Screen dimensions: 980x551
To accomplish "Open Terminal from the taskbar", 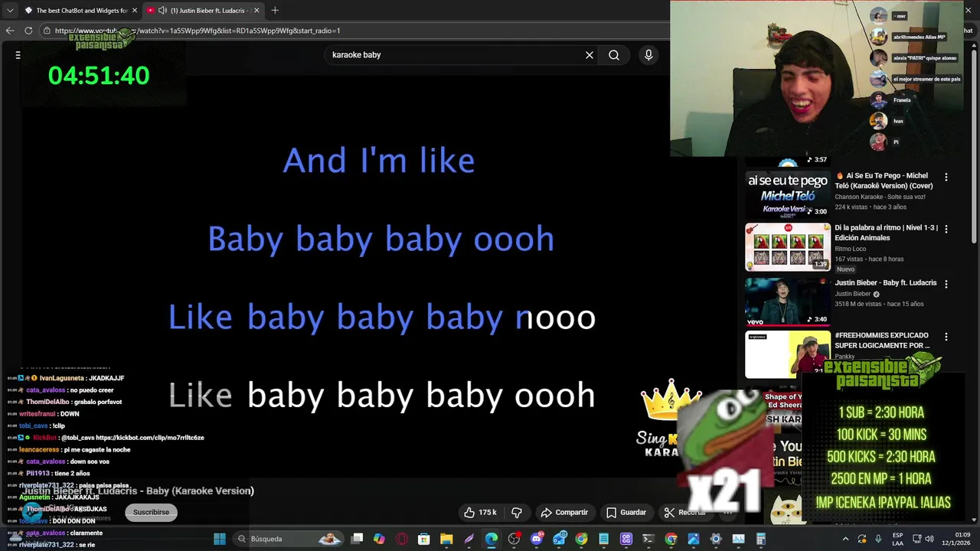I will 648,539.
